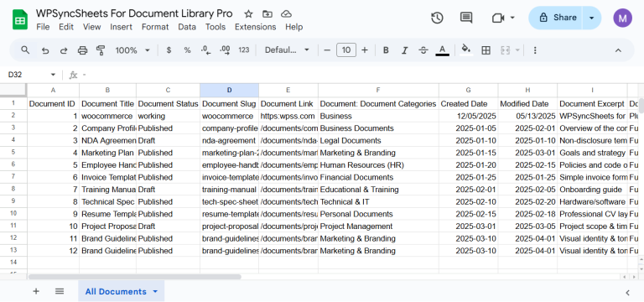Viewport: 644px width, 302px height.
Task: Increase font size with plus button
Action: tap(365, 50)
